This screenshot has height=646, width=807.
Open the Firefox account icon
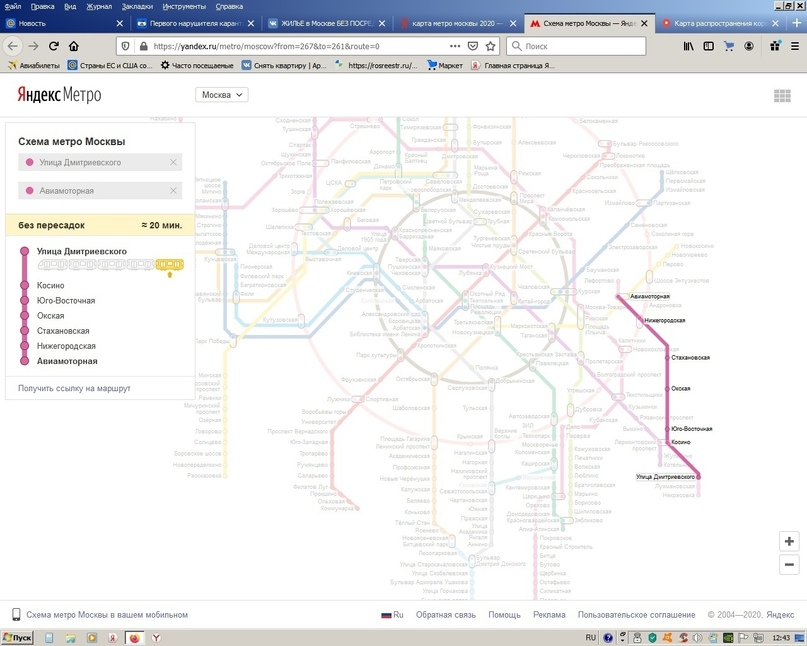(749, 46)
